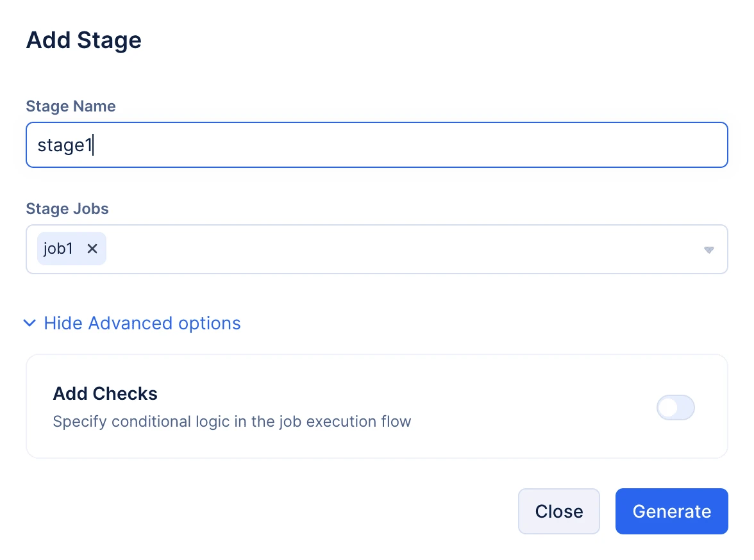Select the job1 chip label
The image size is (754, 560).
(x=58, y=249)
